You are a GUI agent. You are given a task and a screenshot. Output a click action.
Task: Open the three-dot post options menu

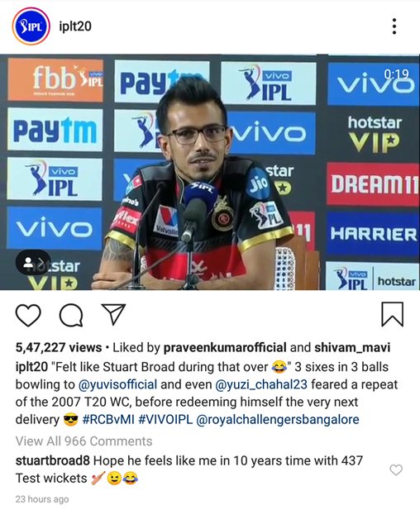click(x=394, y=26)
